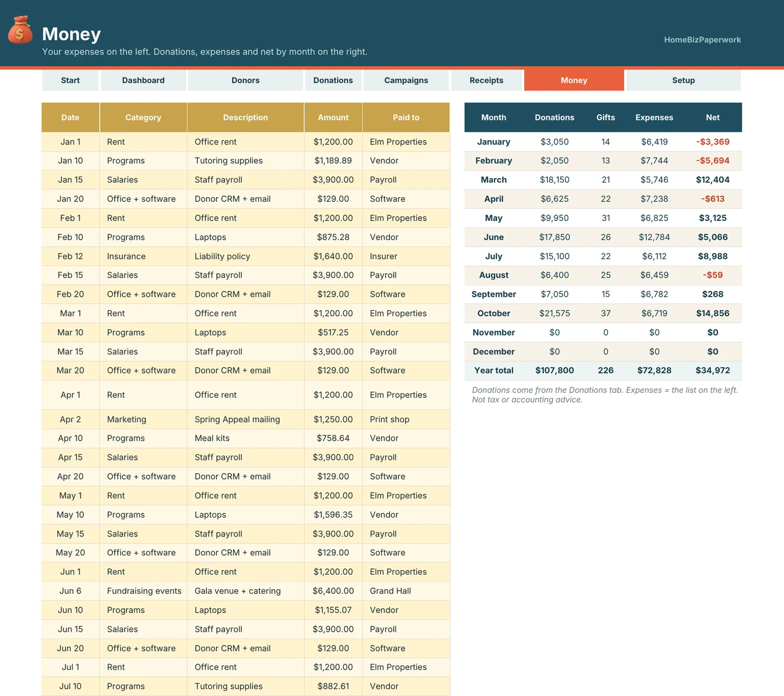Select the Feb 12 date cell

[70, 256]
